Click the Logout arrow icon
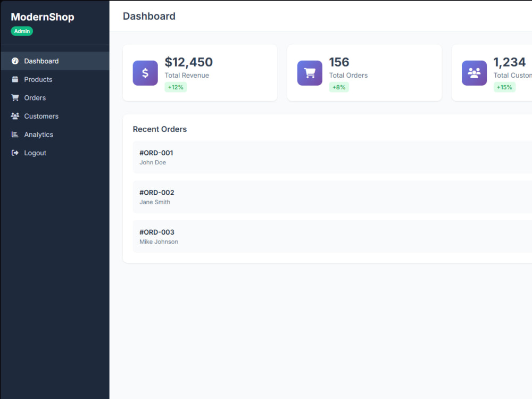532x399 pixels. pos(15,153)
